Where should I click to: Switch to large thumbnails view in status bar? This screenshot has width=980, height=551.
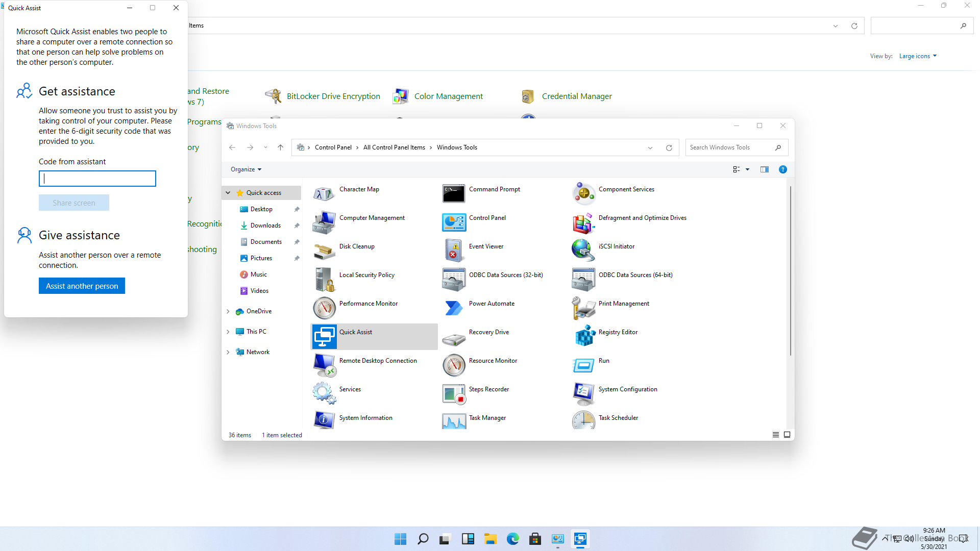click(x=787, y=435)
